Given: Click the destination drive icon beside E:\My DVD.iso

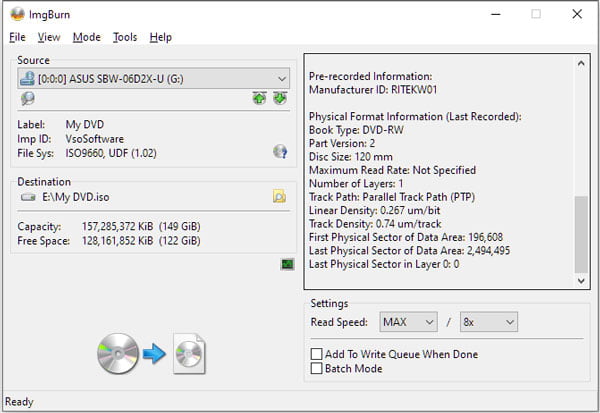Looking at the screenshot, I should point(28,197).
